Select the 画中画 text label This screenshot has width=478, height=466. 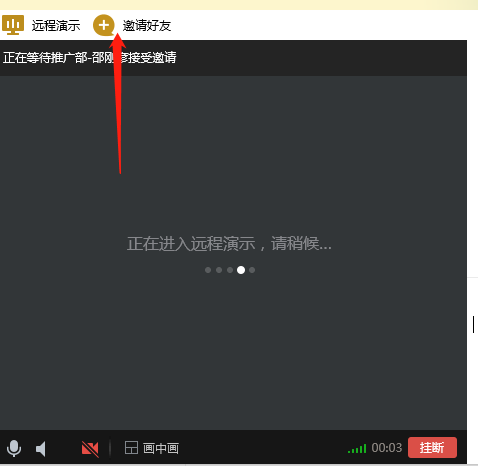161,448
